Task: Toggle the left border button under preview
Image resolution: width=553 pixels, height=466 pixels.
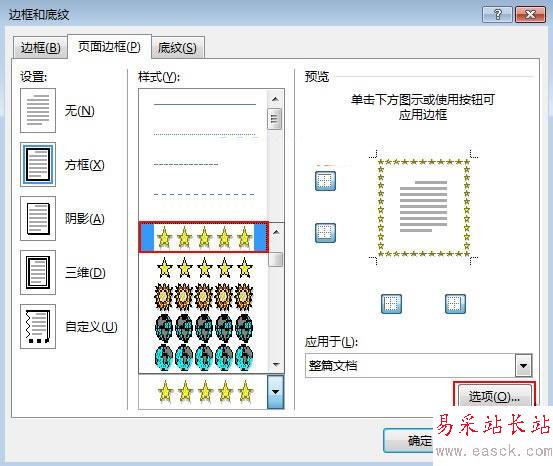Action: [391, 304]
